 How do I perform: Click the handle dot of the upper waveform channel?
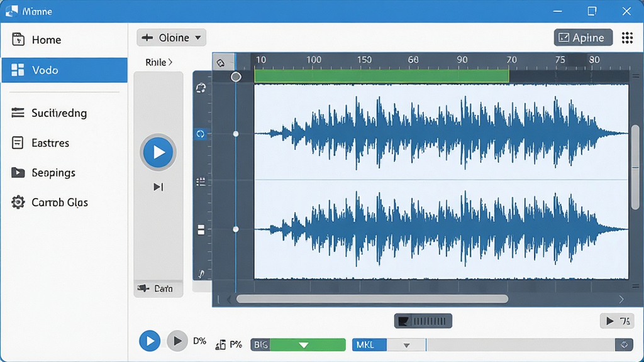click(x=236, y=134)
